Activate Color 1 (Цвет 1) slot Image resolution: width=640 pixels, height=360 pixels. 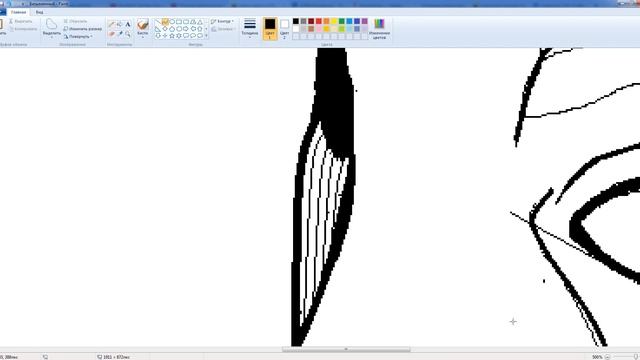(x=270, y=29)
